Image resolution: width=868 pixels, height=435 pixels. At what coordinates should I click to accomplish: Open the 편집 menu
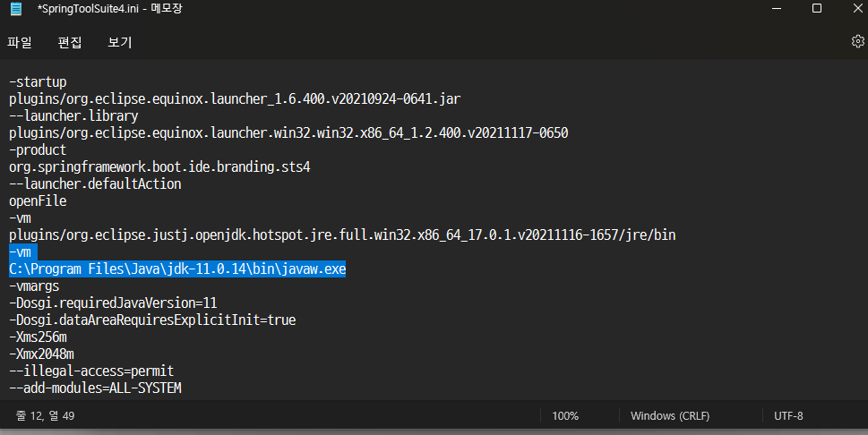tap(70, 43)
